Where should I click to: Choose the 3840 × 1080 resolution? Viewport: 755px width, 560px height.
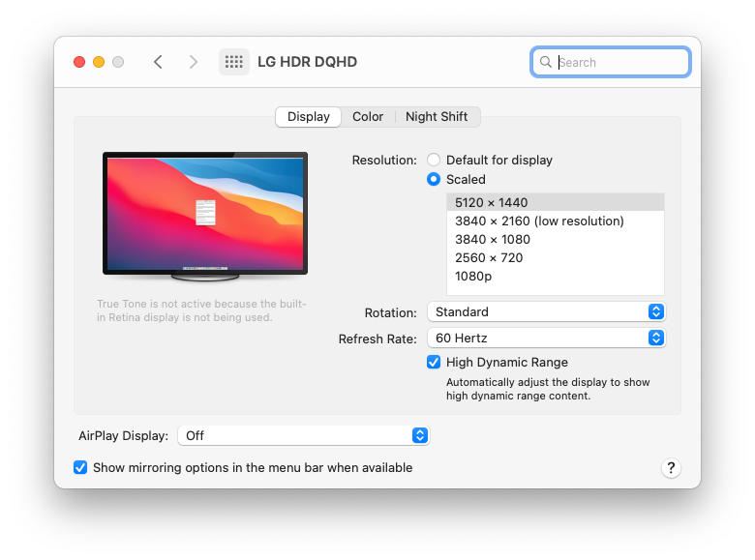tap(556, 240)
